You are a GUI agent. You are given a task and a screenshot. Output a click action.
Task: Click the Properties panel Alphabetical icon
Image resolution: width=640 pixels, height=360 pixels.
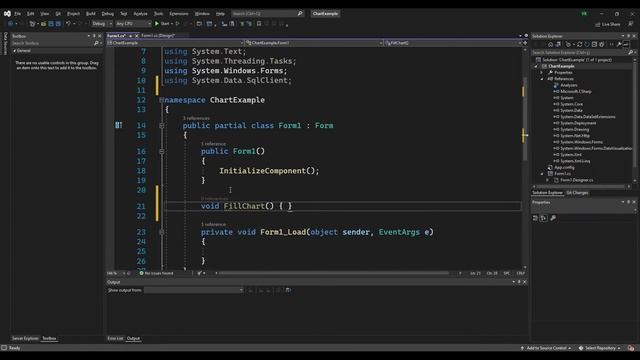(x=544, y=218)
